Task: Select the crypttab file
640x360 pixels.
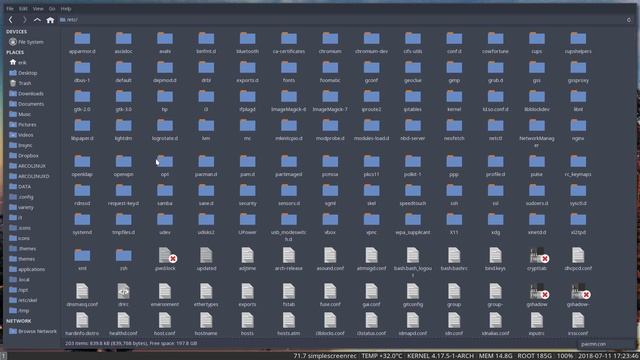Action: tap(537, 260)
